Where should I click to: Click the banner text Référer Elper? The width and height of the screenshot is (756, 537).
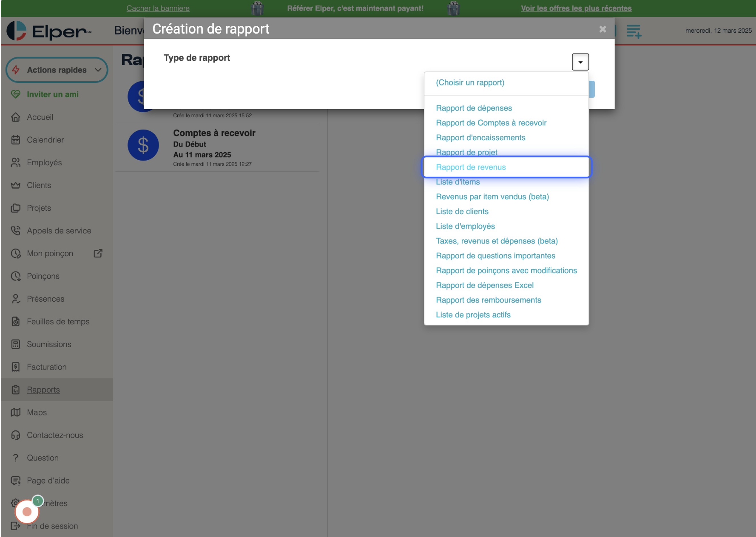(x=355, y=8)
